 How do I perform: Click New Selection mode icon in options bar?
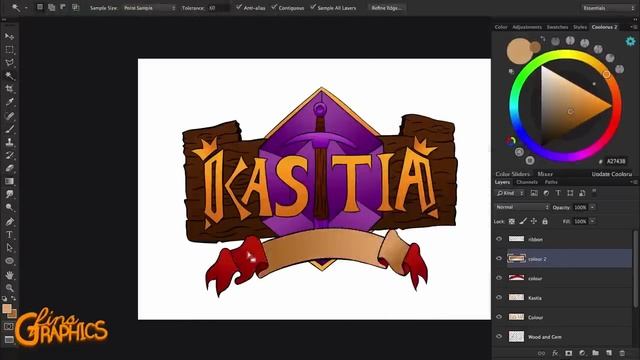click(x=40, y=7)
